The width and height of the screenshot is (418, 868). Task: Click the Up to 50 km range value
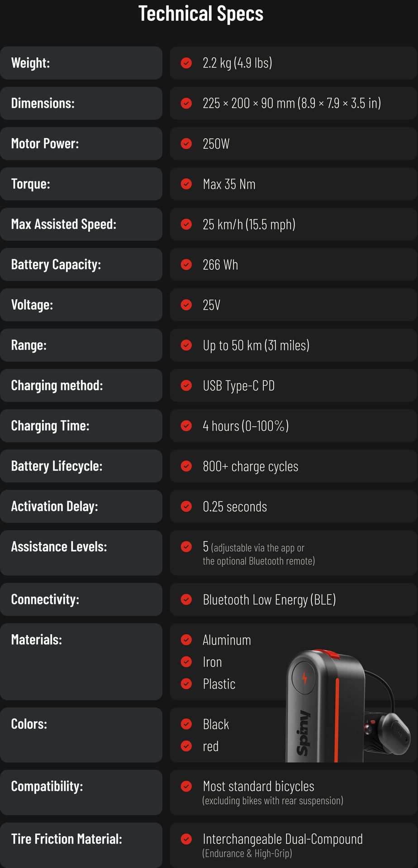click(x=256, y=345)
